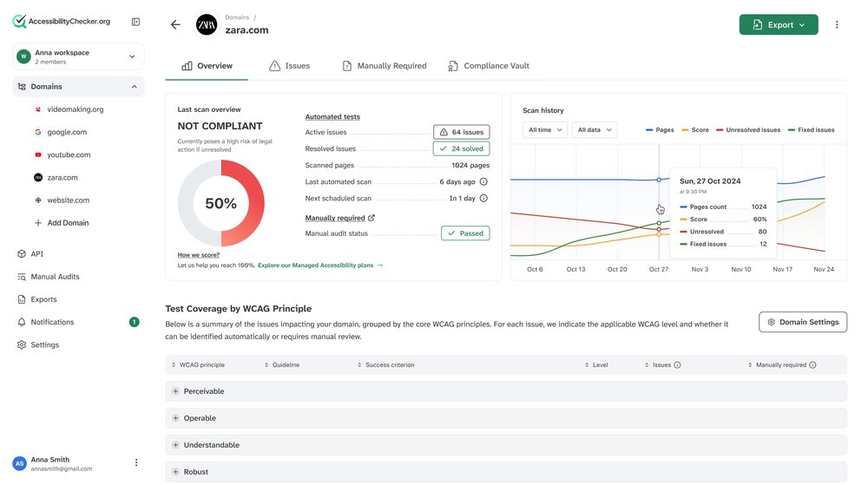
Task: Sort by Issues column
Action: point(658,364)
